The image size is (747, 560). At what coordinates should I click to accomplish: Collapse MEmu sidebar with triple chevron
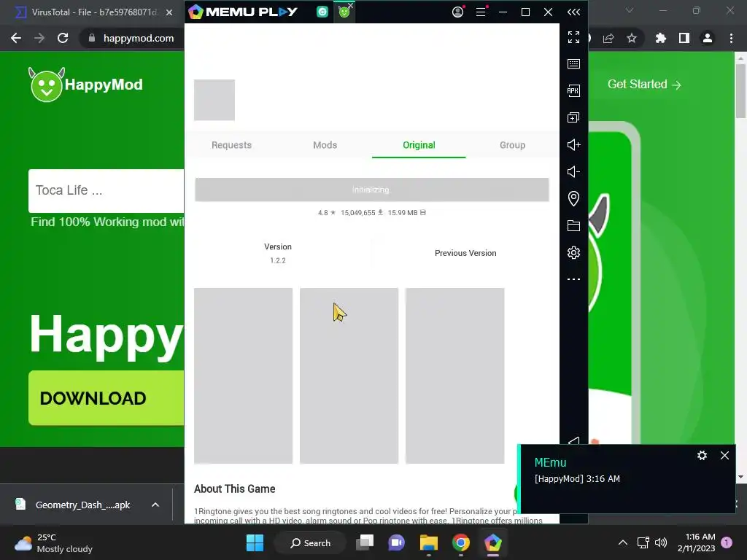[573, 12]
